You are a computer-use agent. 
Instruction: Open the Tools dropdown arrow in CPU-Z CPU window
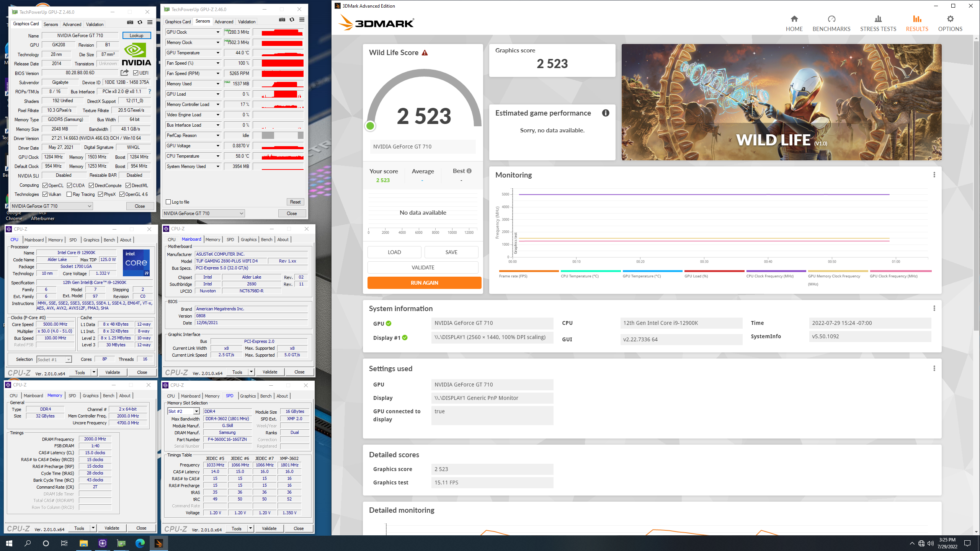93,372
